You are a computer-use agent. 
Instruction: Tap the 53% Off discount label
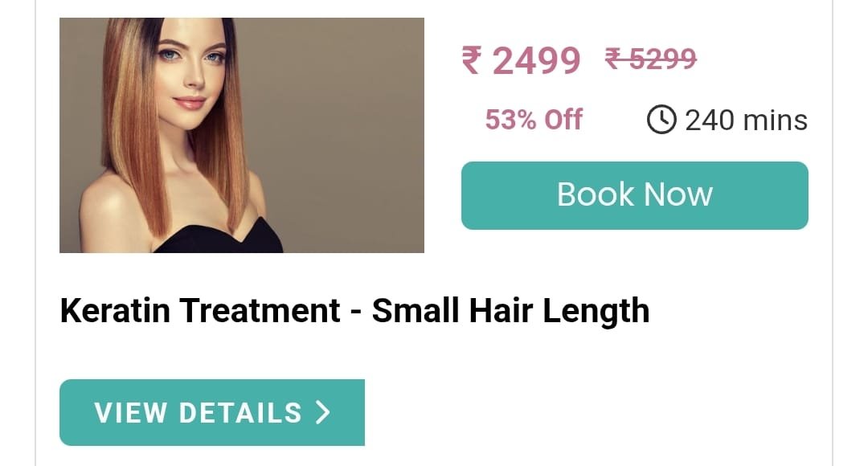coord(534,119)
